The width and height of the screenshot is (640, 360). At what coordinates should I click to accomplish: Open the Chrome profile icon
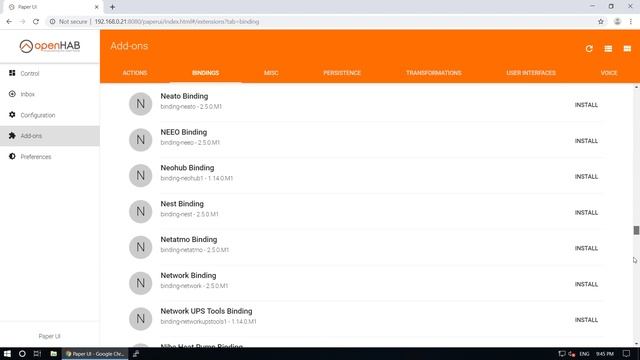click(617, 22)
